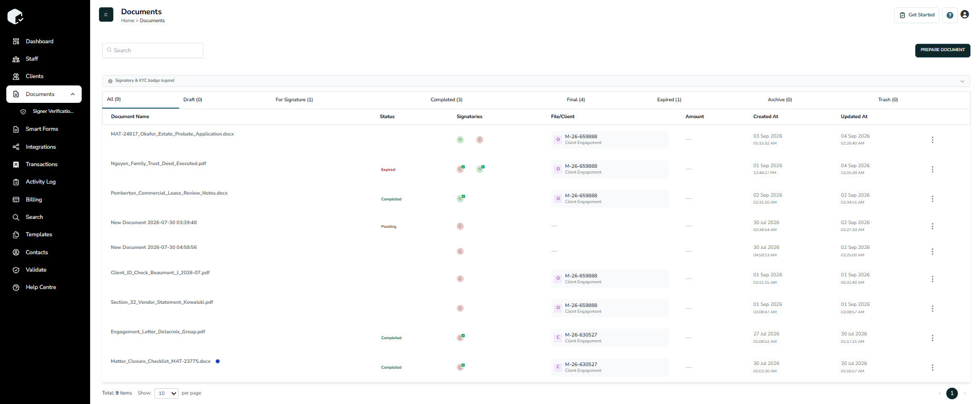The image size is (980, 404).
Task: Go to pagination page 1
Action: coord(952,393)
